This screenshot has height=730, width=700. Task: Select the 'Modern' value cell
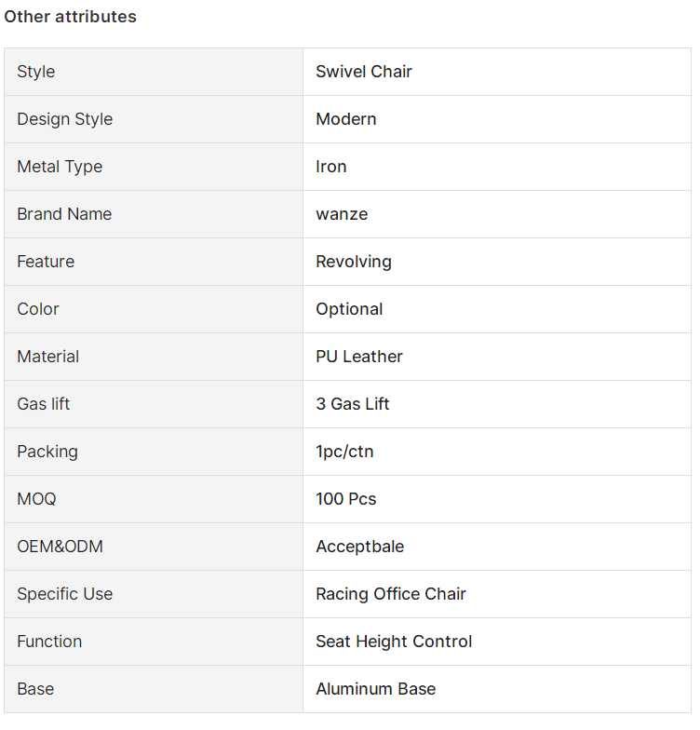(497, 119)
